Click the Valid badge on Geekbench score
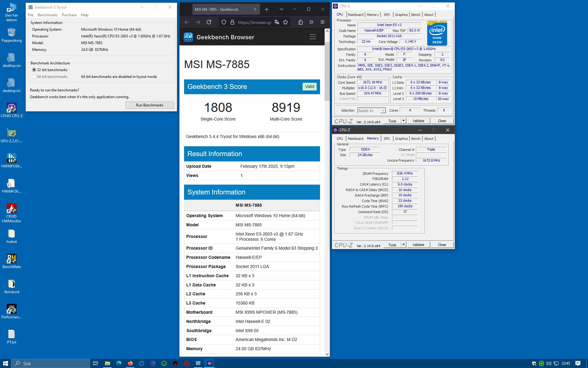Image resolution: width=588 pixels, height=368 pixels. click(309, 86)
